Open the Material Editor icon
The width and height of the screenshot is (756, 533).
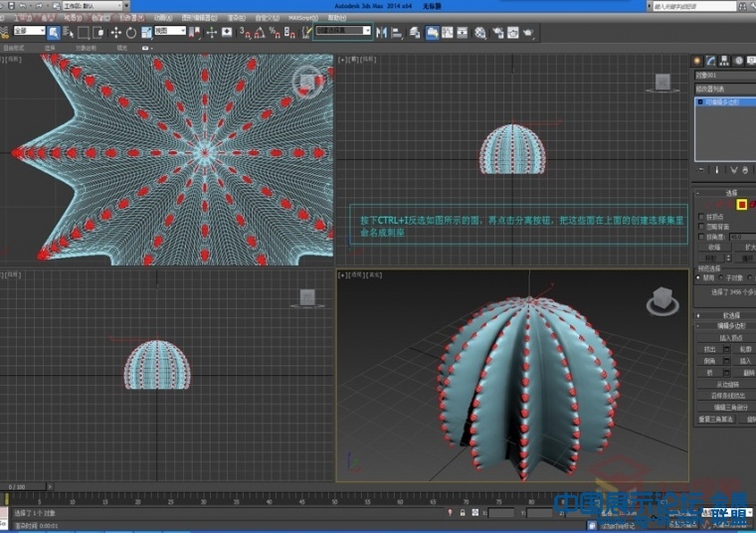(x=479, y=33)
